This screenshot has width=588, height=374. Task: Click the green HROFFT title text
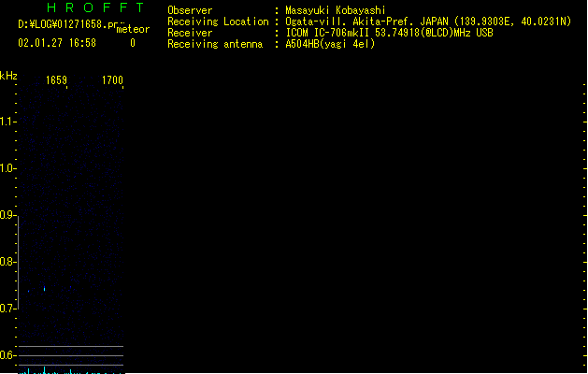click(95, 7)
